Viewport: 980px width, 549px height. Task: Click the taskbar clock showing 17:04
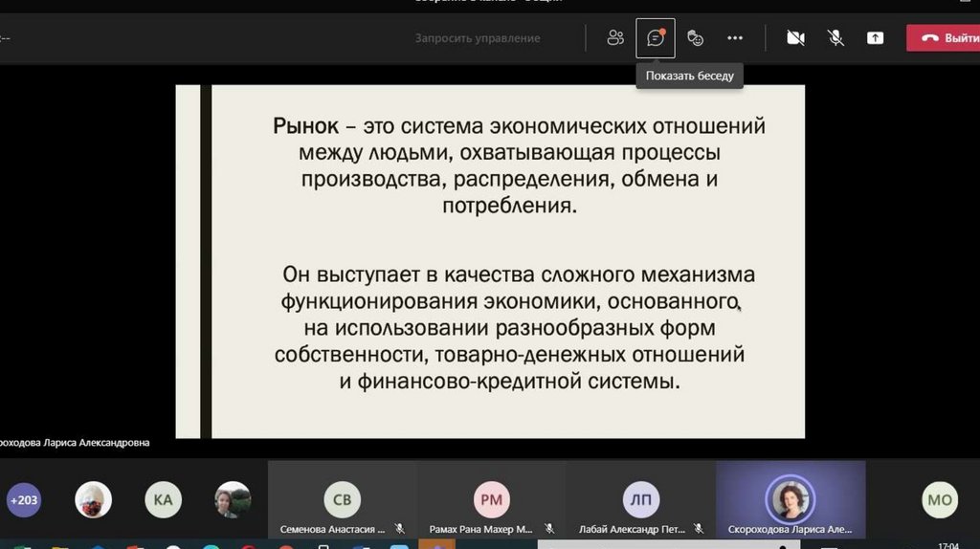tap(948, 546)
